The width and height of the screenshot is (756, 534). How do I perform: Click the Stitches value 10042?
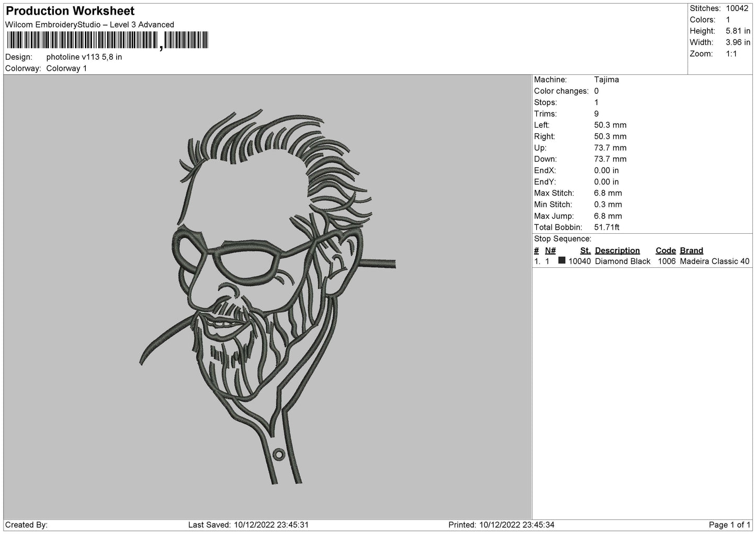click(x=738, y=8)
